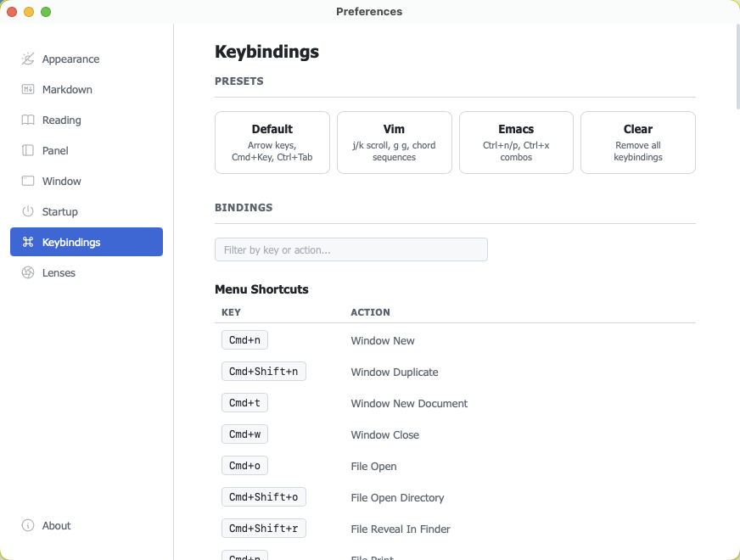Click the Appearance sidebar icon
This screenshot has width=740, height=560.
tap(28, 59)
